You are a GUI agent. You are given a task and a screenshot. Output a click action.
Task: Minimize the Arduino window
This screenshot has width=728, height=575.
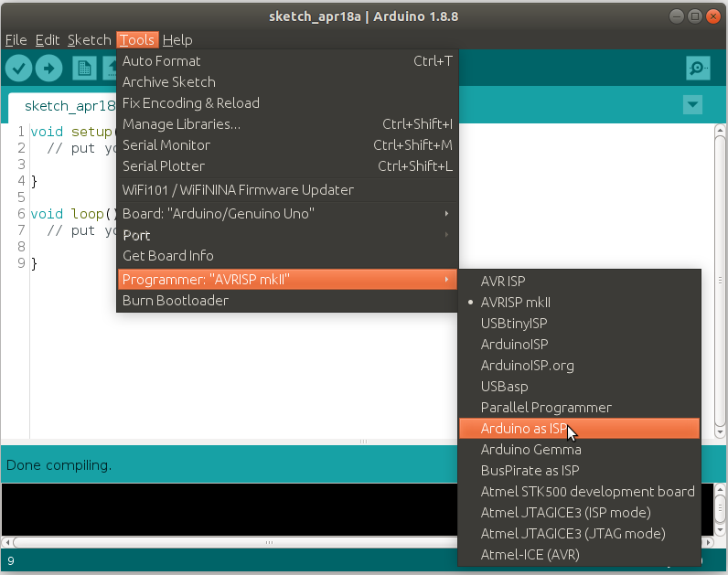677,16
